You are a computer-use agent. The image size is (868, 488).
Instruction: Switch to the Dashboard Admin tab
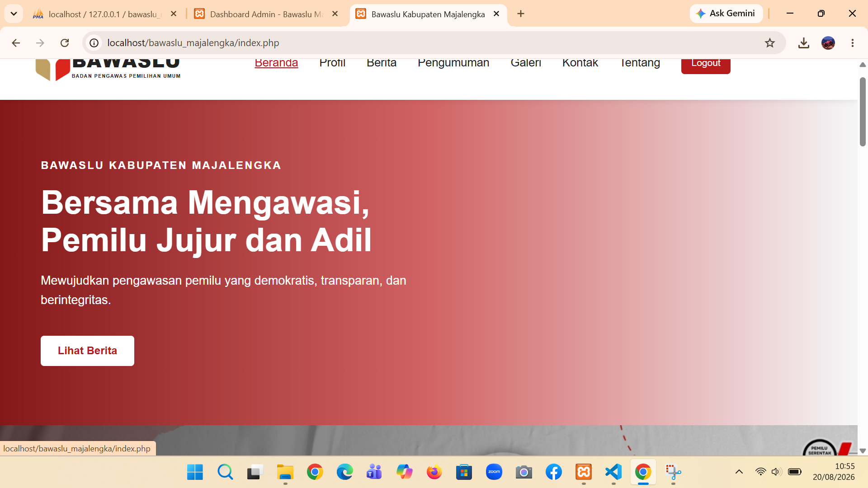(x=267, y=14)
